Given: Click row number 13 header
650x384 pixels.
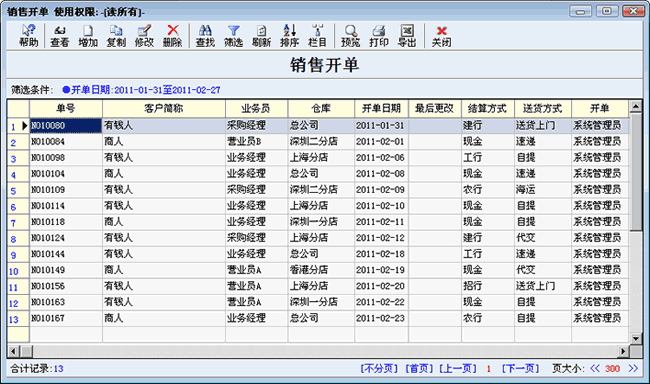Looking at the screenshot, I should pyautogui.click(x=18, y=319).
